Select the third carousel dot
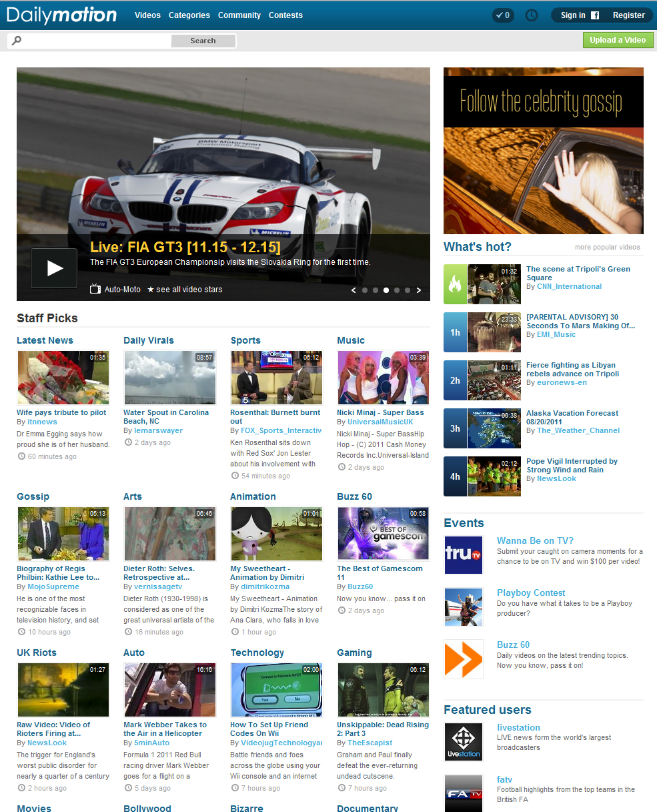 pyautogui.click(x=386, y=290)
